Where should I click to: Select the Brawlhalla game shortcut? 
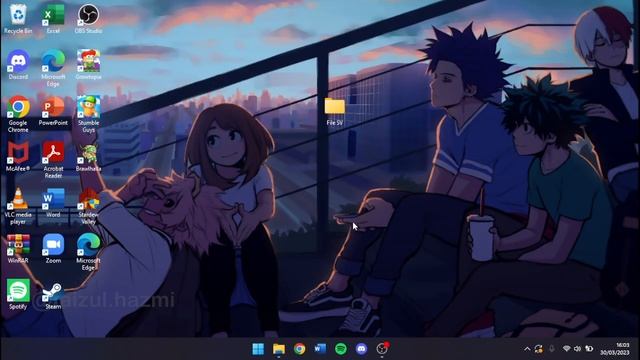pos(88,157)
